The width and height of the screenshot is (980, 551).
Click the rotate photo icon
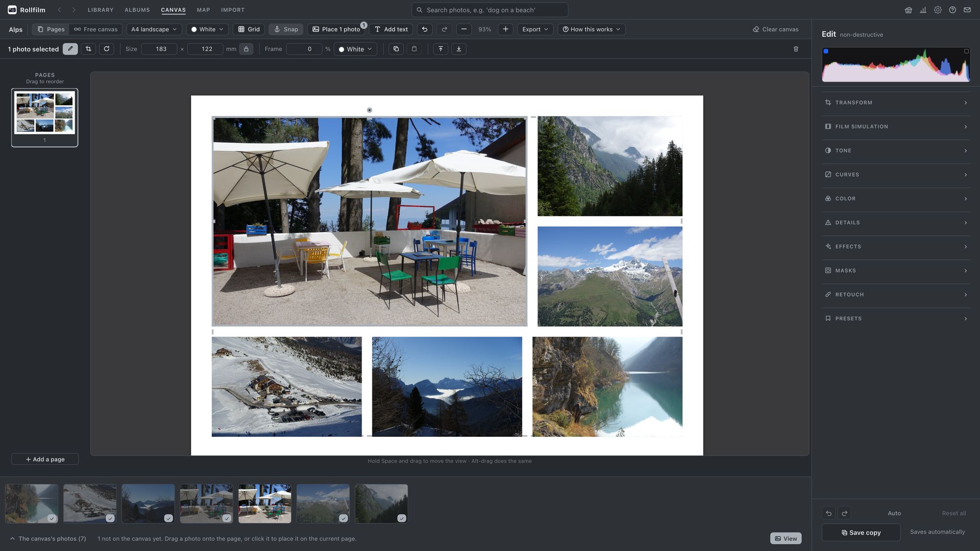pos(106,49)
